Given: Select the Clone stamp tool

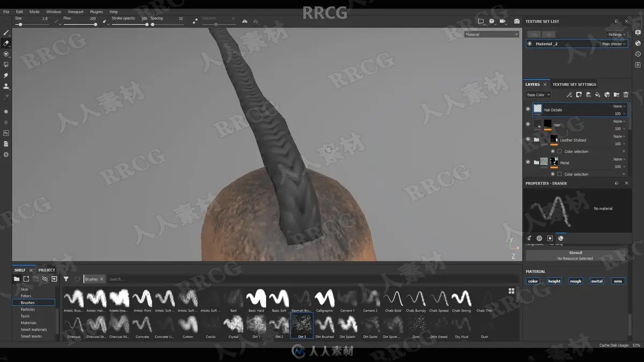Looking at the screenshot, I should click(6, 86).
